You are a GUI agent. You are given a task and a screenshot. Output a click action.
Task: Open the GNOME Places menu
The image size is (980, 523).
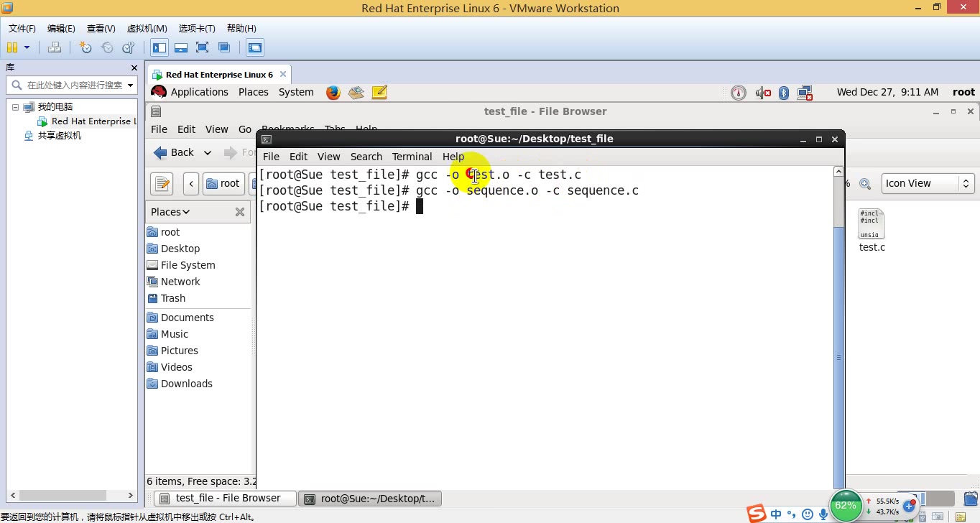click(254, 92)
